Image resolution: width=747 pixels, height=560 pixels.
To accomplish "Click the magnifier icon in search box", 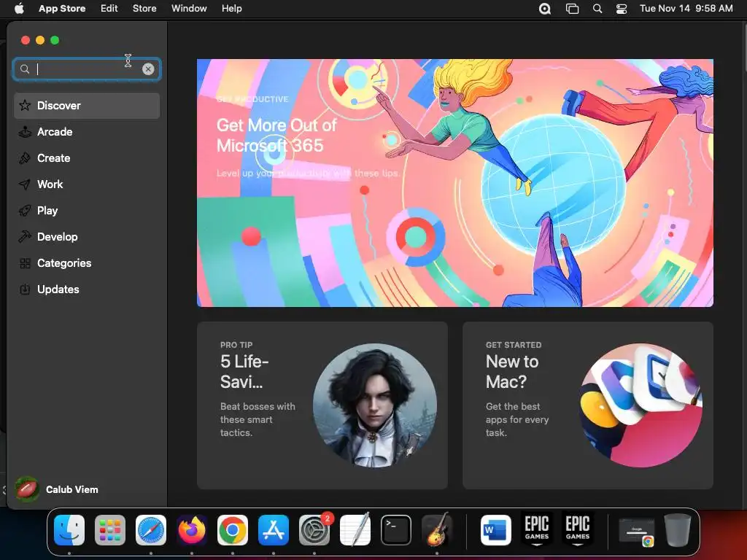I will (25, 69).
